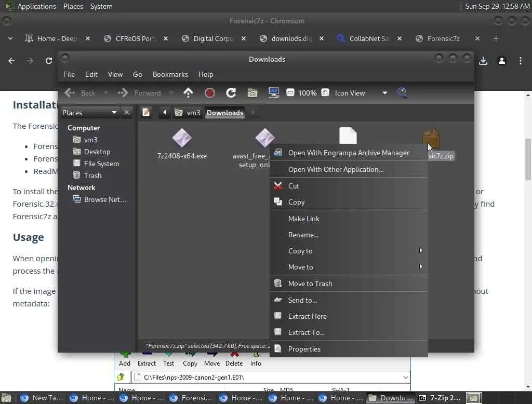This screenshot has height=404, width=532.
Task: Click Downloads path bar button
Action: (225, 113)
